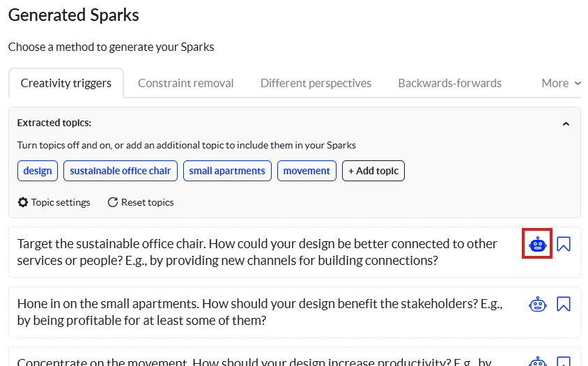Screen dimensions: 588x366
Task: Click the Add topic button
Action: click(x=373, y=171)
